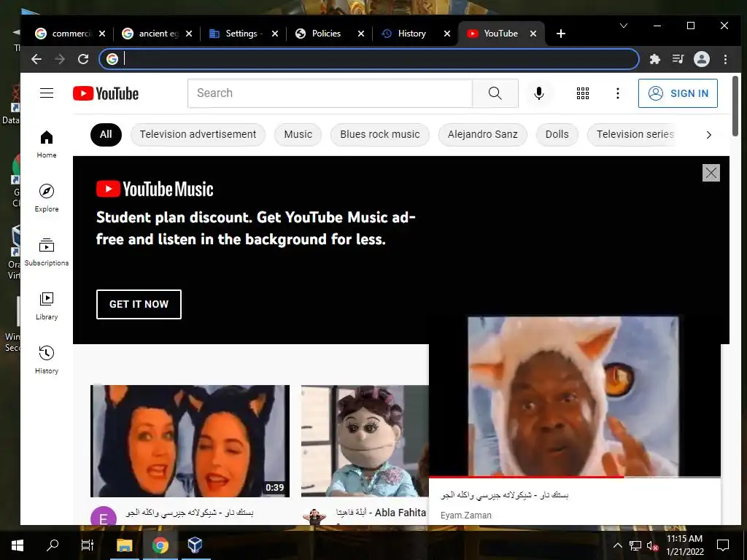Click the browser back arrow
The height and width of the screenshot is (560, 747).
click(x=36, y=59)
